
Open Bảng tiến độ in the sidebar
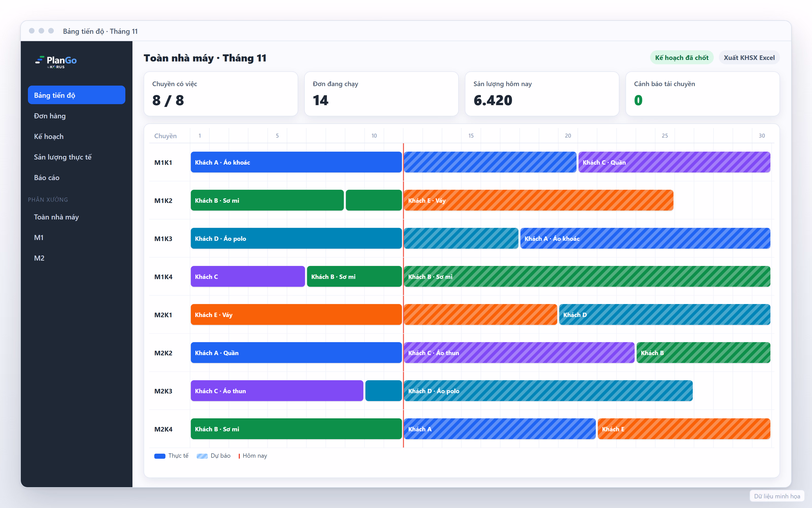point(76,95)
